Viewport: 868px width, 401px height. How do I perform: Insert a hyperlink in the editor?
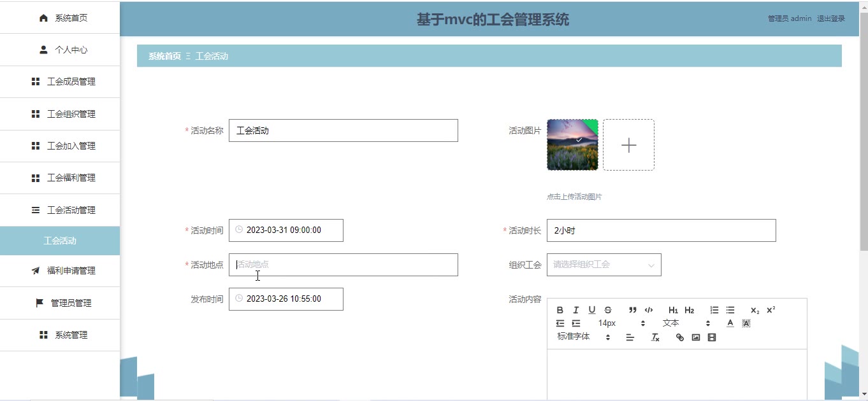pos(679,337)
